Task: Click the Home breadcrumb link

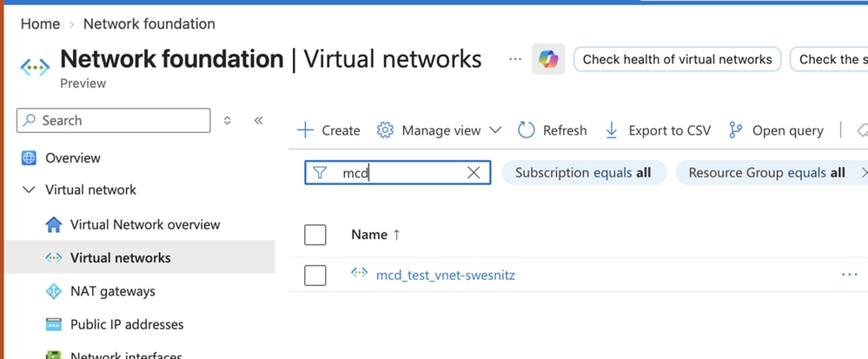Action: tap(40, 23)
